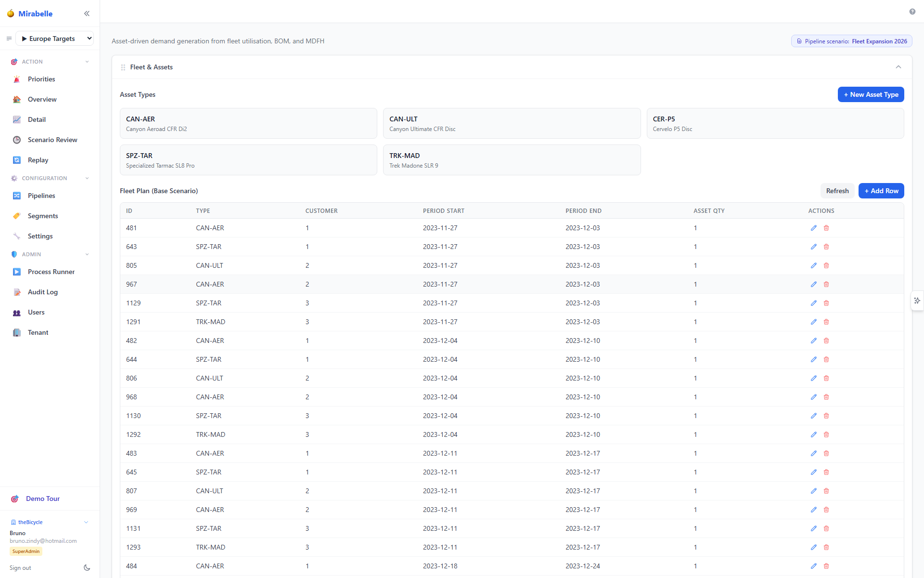Viewport: 924px width, 578px height.
Task: Click the ASSET QTY column header
Action: pyautogui.click(x=709, y=211)
